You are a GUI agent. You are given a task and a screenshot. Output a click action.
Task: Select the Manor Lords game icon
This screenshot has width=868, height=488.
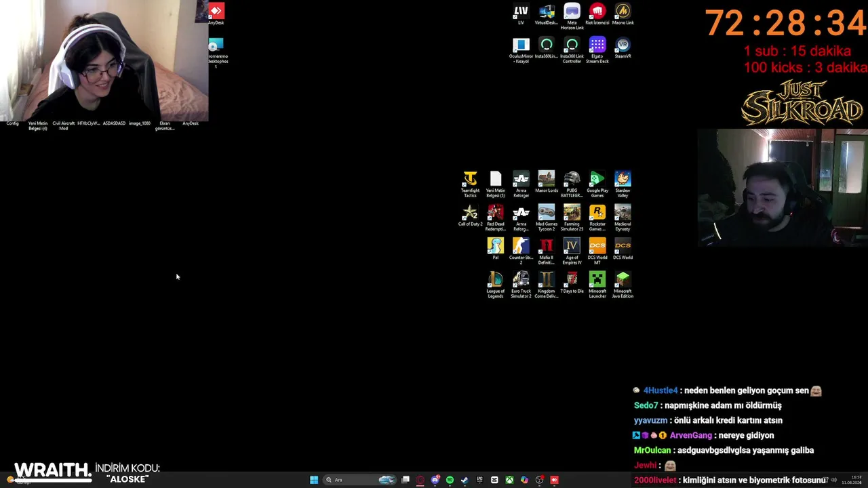coord(547,182)
